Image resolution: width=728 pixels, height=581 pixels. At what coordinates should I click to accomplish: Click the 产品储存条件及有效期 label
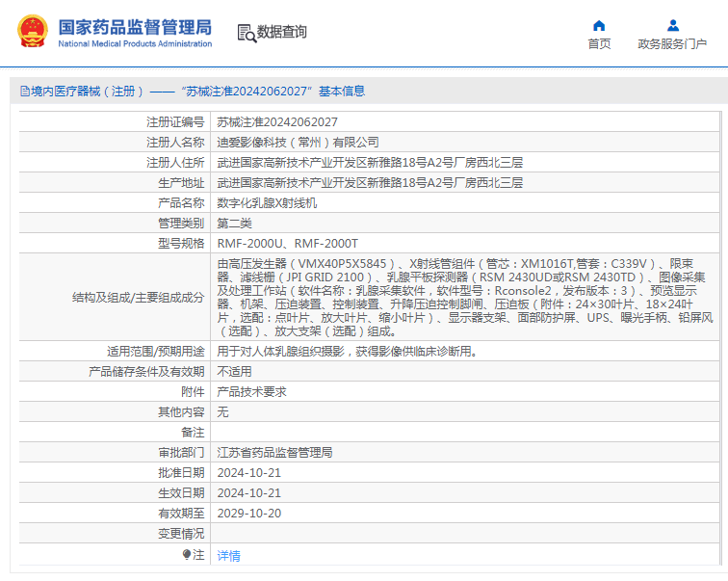pyautogui.click(x=146, y=372)
